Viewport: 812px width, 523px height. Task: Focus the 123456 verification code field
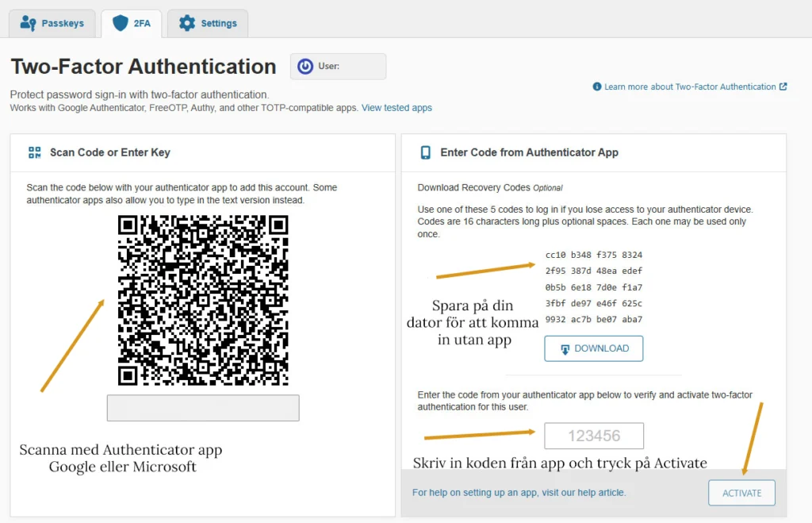(594, 436)
